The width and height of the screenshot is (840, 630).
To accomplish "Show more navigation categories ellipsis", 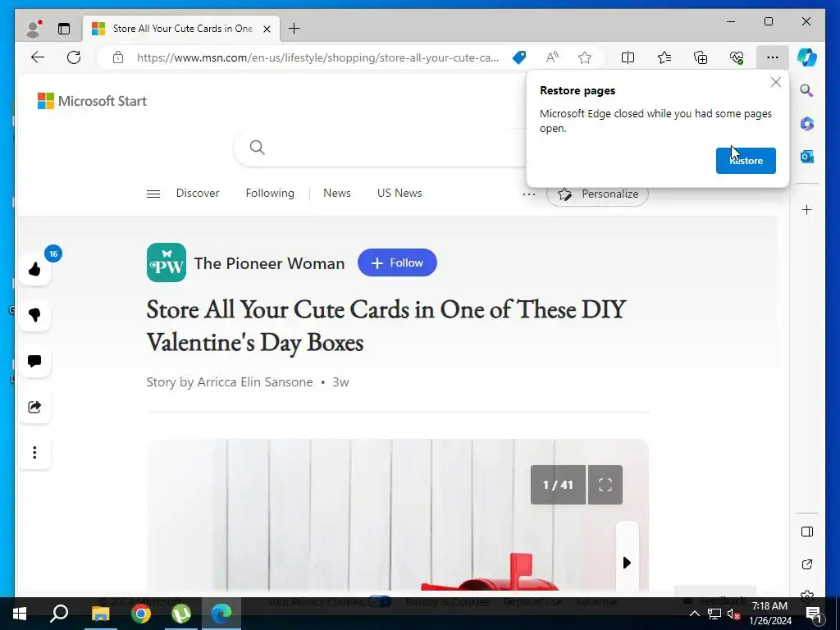I will point(529,194).
